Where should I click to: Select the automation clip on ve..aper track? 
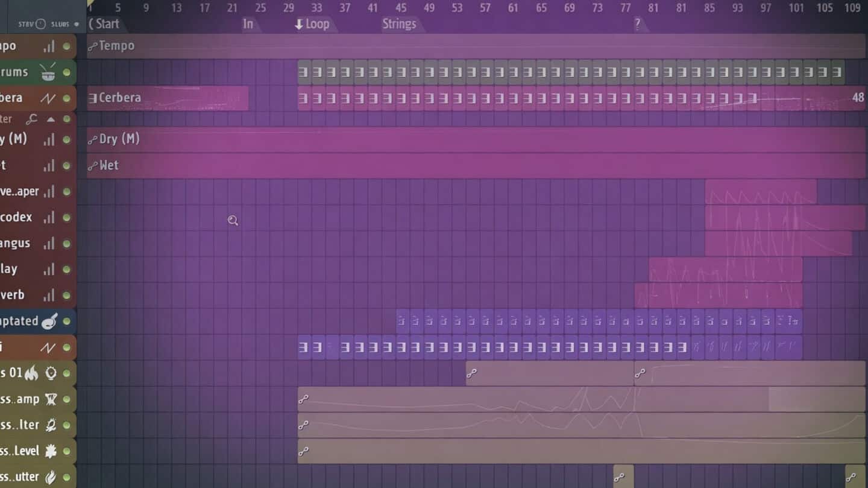click(761, 192)
